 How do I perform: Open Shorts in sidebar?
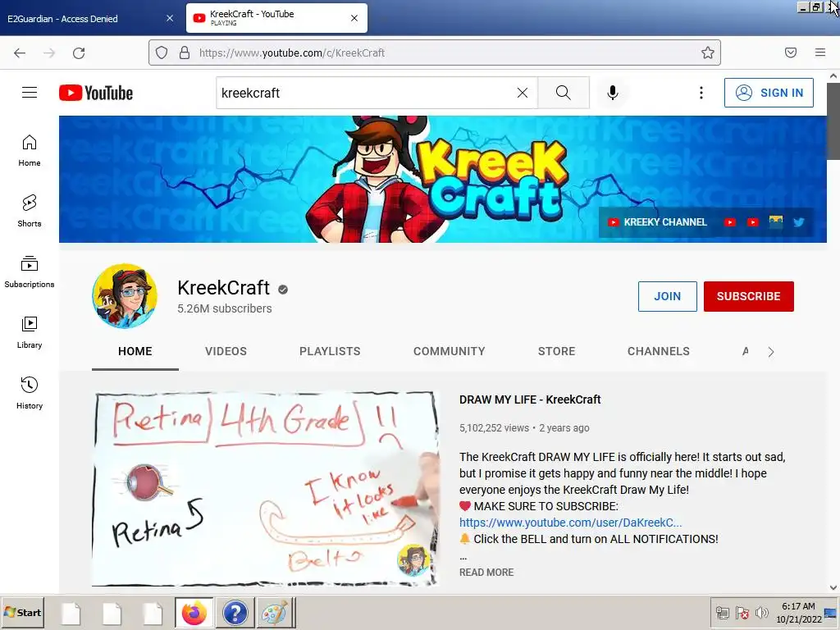pyautogui.click(x=30, y=211)
